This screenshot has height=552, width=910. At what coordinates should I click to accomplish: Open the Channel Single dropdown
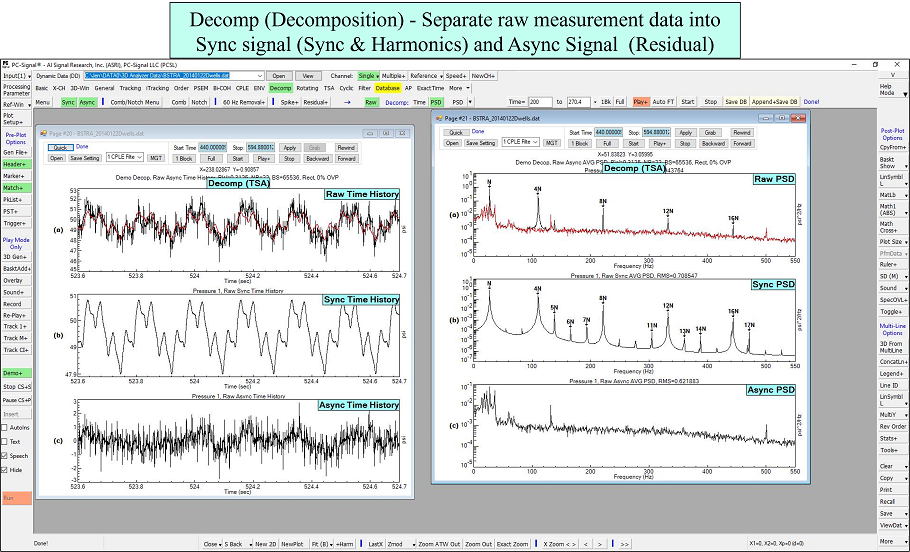pyautogui.click(x=368, y=75)
